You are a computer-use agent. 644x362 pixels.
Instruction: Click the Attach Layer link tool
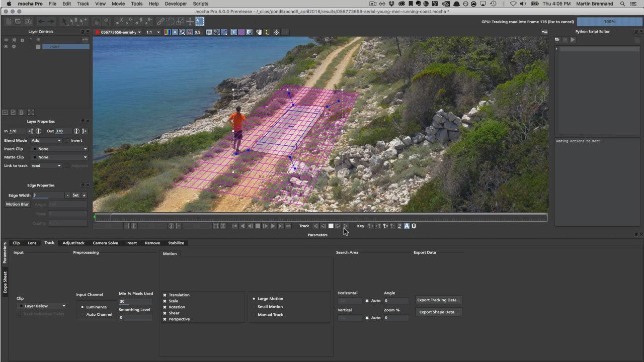[x=160, y=22]
